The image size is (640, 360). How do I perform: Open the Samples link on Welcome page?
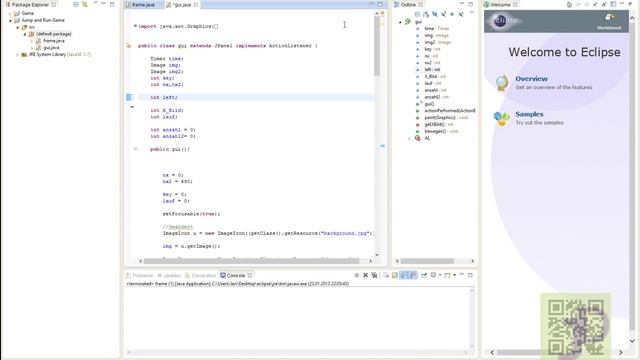coord(529,114)
